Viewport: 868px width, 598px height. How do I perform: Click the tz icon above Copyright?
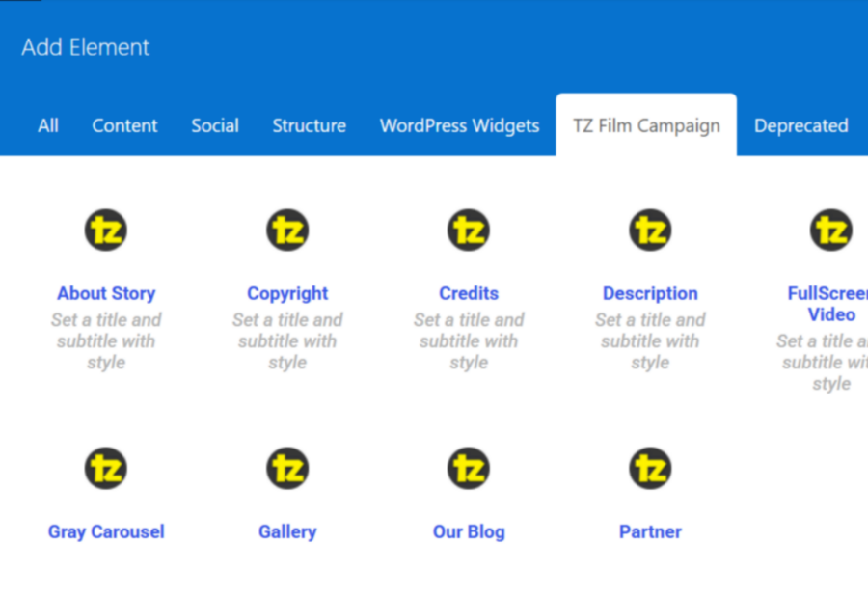coord(287,230)
